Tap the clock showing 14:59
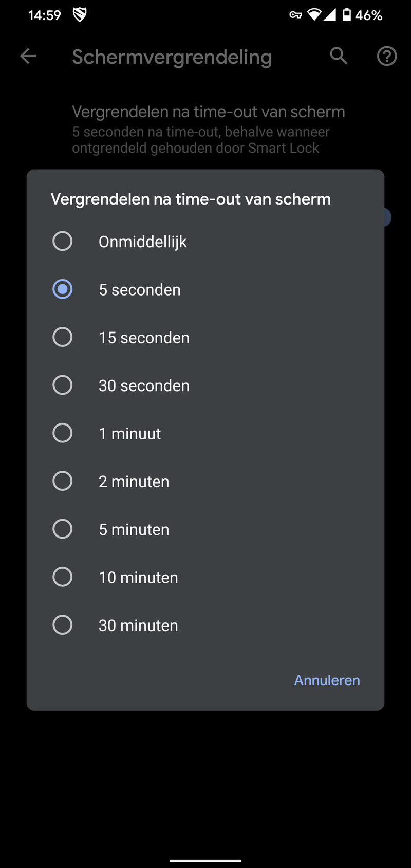The width and height of the screenshot is (411, 868). click(44, 15)
